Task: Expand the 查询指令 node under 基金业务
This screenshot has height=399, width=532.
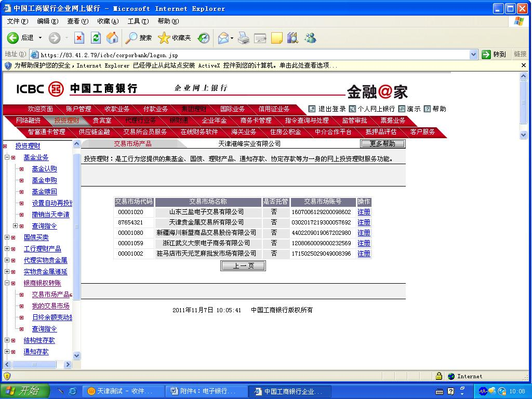Action: [15, 226]
